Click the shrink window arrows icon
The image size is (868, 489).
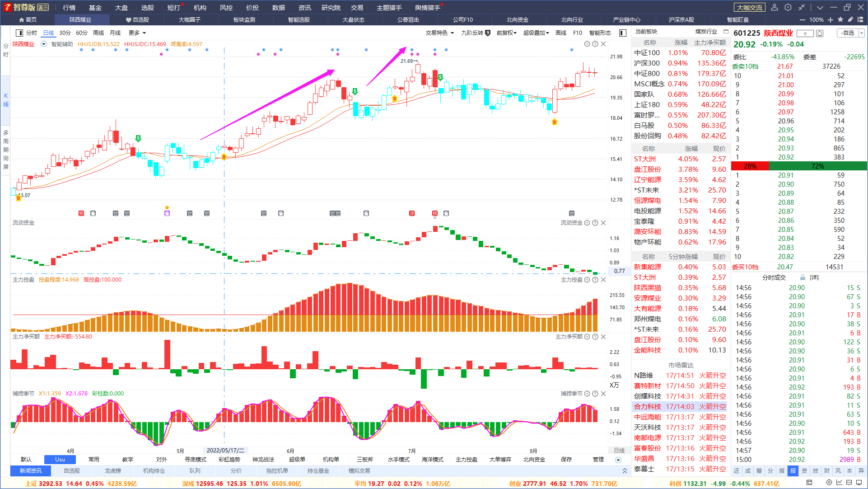point(802,7)
